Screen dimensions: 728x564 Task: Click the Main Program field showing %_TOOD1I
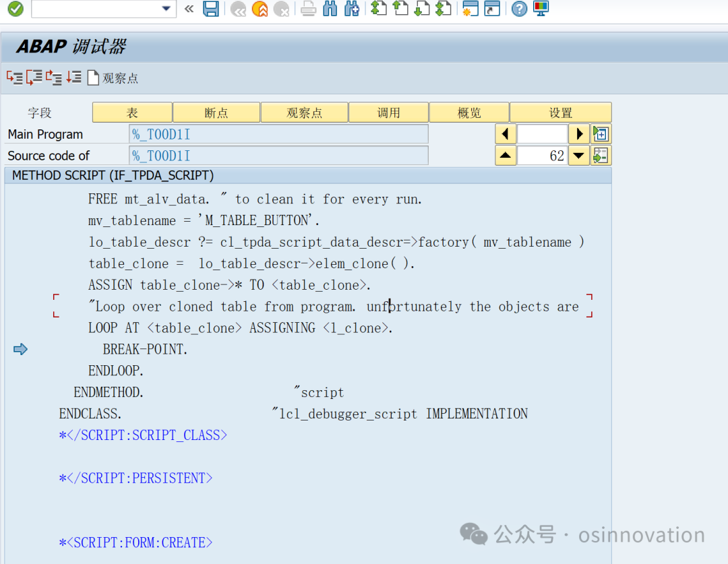[278, 133]
